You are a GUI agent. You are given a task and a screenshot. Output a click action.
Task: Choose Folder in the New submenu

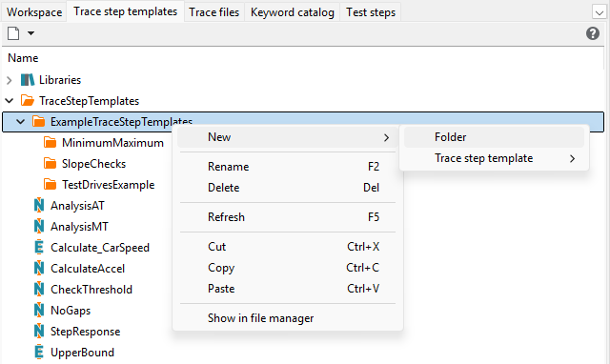[494, 137]
